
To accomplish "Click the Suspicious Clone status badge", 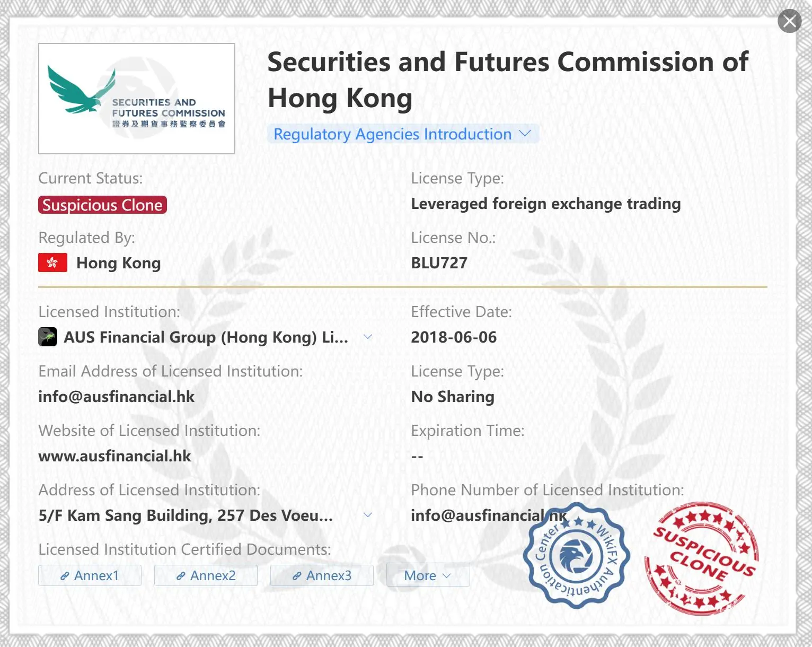I will [x=102, y=205].
